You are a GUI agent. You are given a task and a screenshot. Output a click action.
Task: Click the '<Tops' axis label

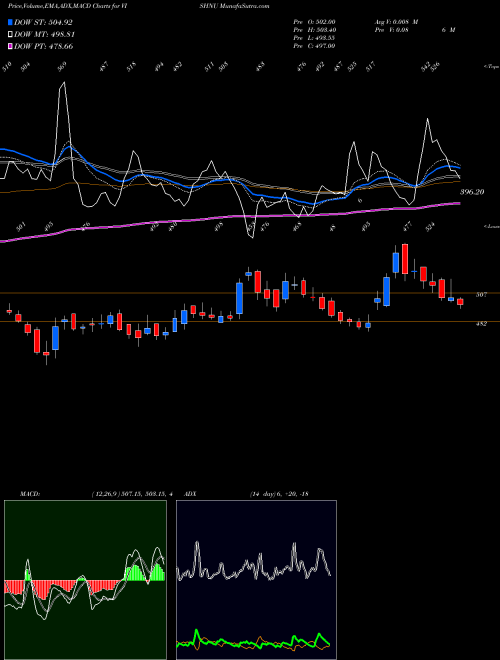[491, 67]
